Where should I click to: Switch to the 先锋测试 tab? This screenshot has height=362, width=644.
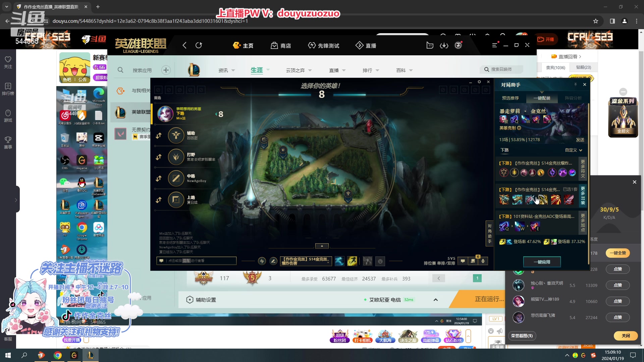323,46
